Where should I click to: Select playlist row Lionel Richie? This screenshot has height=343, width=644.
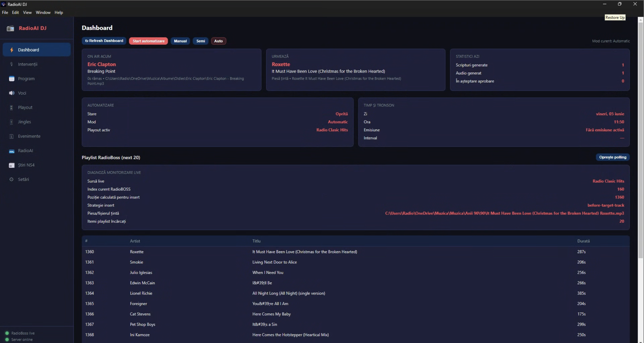(x=356, y=293)
